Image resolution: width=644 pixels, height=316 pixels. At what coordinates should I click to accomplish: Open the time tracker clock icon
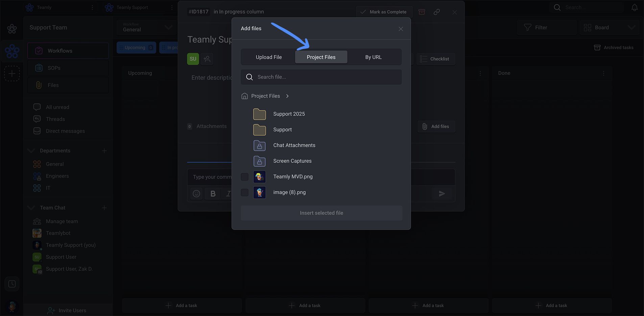point(12,284)
